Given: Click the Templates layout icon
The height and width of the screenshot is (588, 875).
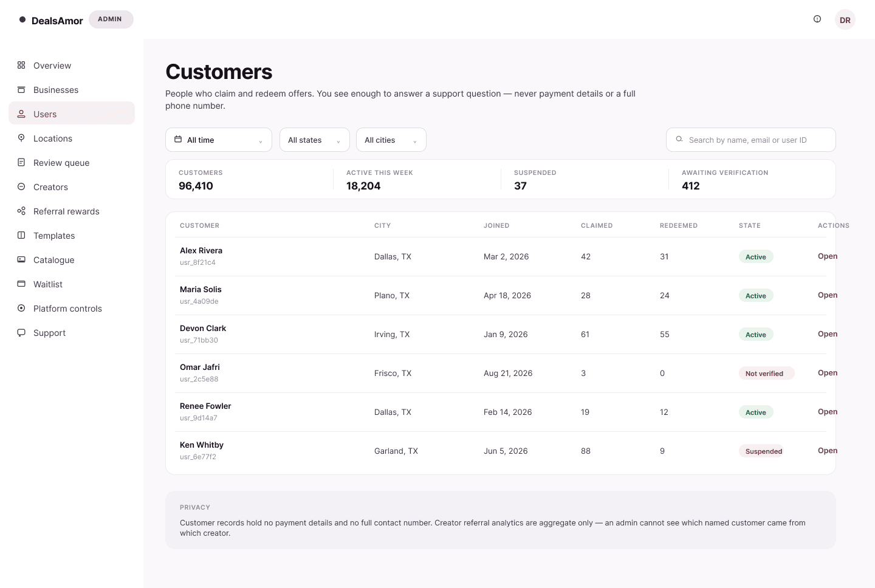Looking at the screenshot, I should [21, 235].
